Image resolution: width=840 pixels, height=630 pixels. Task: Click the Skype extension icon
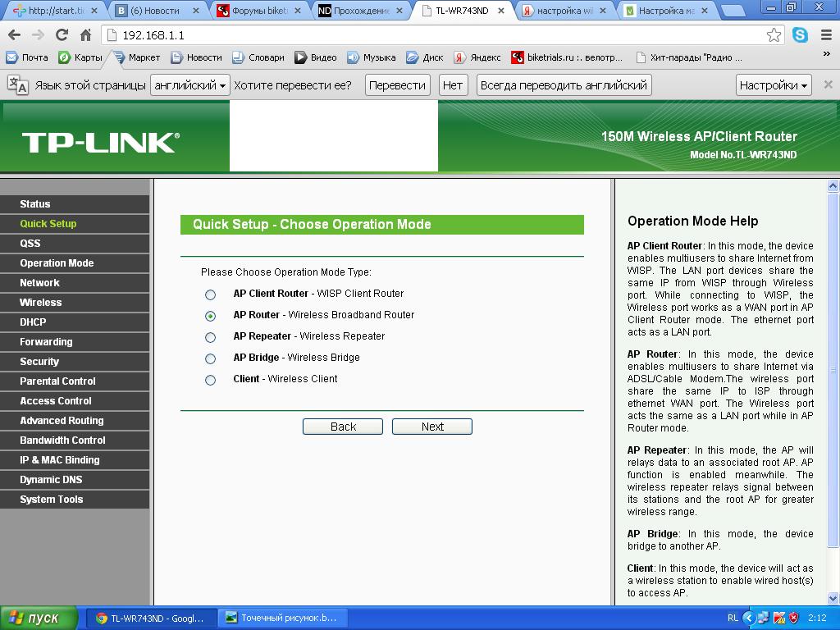pyautogui.click(x=800, y=35)
